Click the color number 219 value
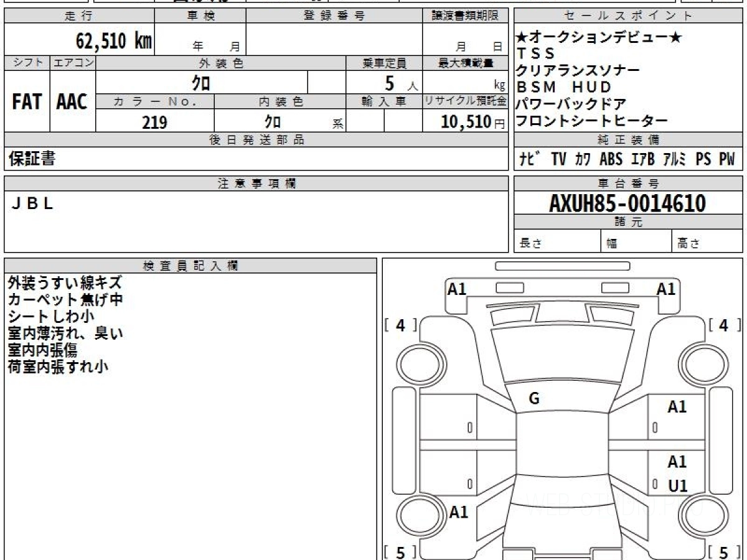 pyautogui.click(x=154, y=122)
